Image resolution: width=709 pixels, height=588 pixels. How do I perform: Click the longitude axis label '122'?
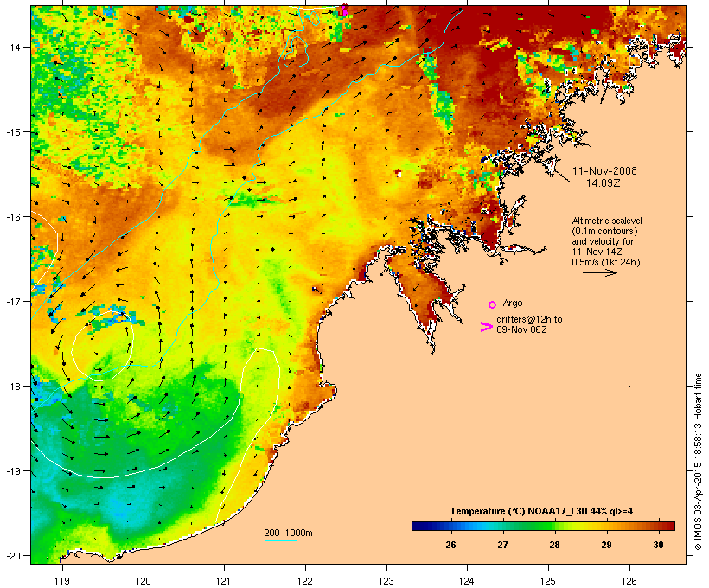pos(305,581)
